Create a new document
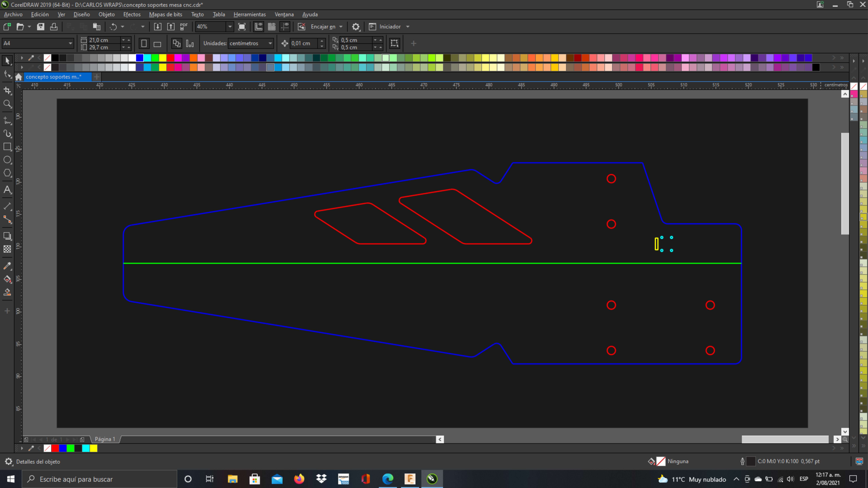 pos(7,27)
